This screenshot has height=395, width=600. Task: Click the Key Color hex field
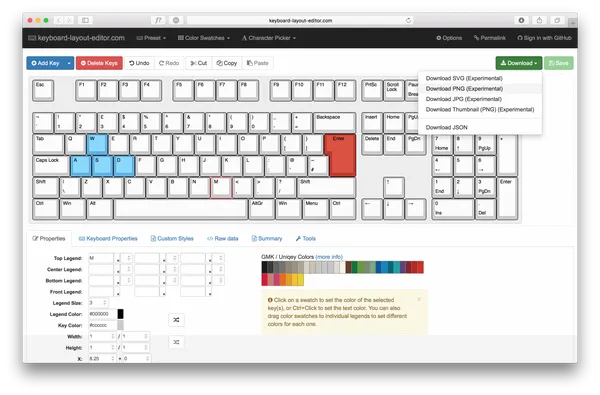click(x=103, y=325)
